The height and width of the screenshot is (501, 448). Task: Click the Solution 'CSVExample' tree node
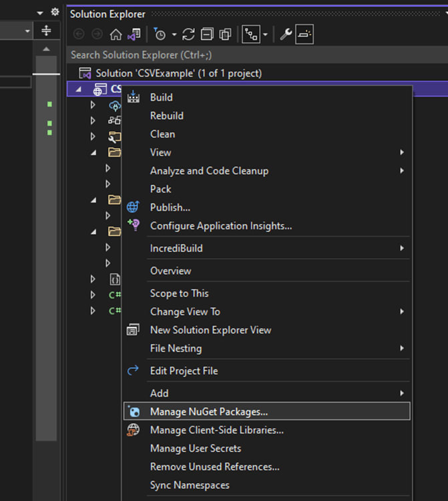tap(178, 73)
